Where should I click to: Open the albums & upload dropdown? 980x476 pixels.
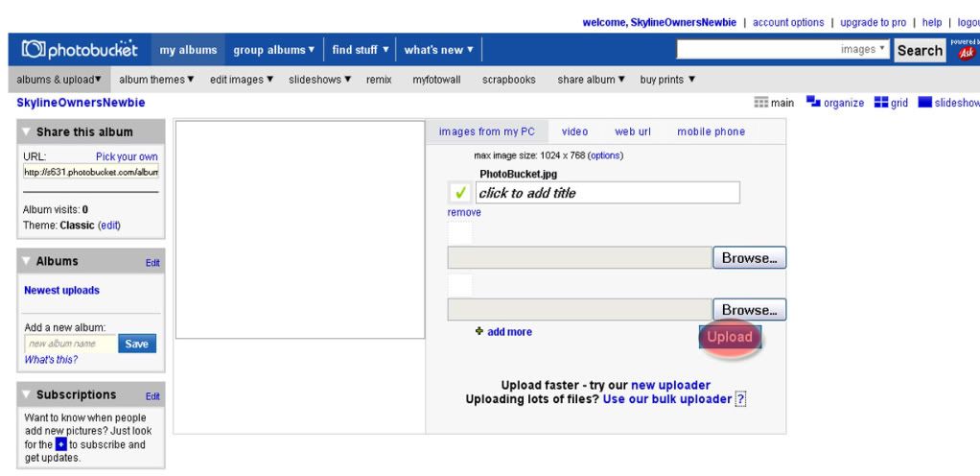point(58,80)
